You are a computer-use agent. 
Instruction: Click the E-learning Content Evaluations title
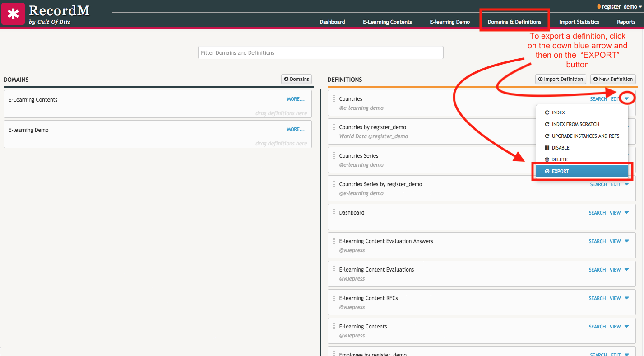pyautogui.click(x=376, y=270)
